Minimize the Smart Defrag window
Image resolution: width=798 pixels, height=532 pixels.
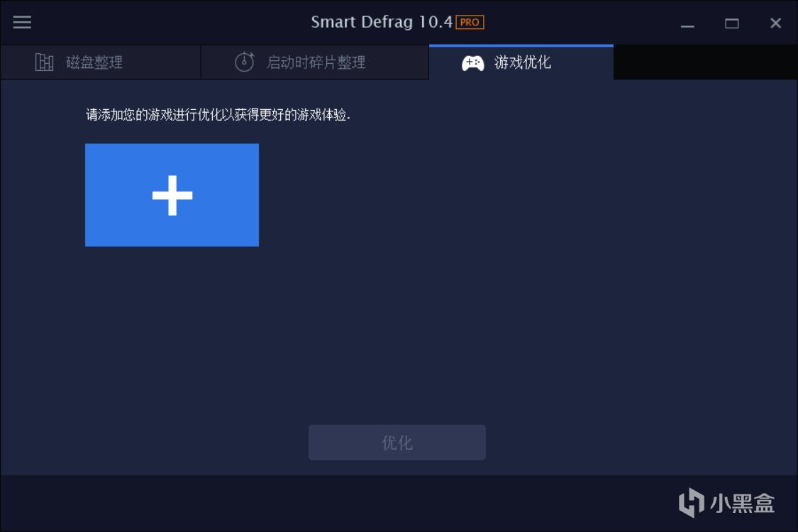687,23
